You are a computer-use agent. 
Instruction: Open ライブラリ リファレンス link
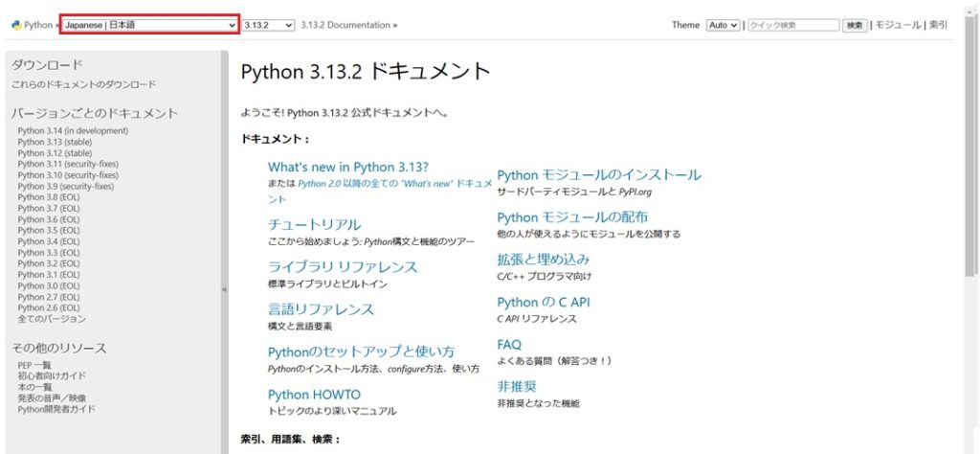343,267
